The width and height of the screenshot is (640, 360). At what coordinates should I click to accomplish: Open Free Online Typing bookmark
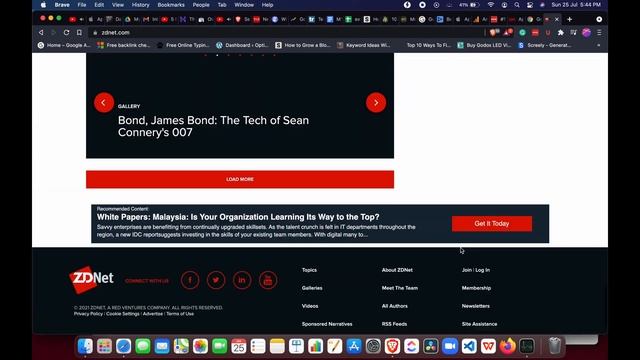[x=183, y=45]
